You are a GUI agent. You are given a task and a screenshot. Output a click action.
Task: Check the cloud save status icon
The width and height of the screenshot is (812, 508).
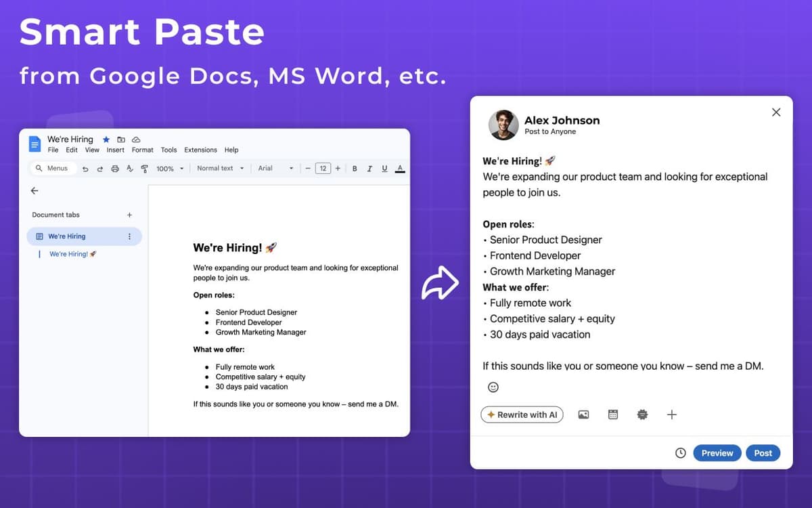pyautogui.click(x=135, y=140)
